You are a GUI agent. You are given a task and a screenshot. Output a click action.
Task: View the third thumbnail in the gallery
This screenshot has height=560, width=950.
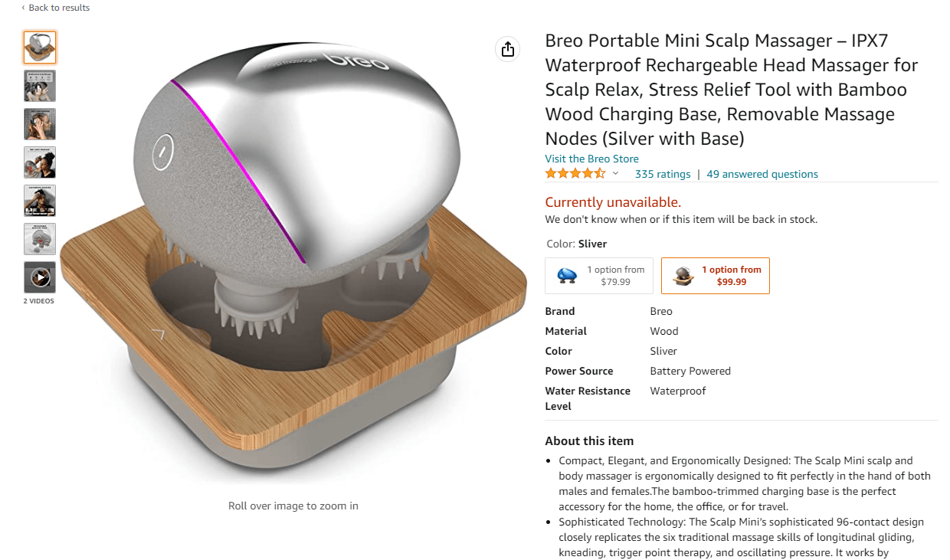tap(40, 124)
